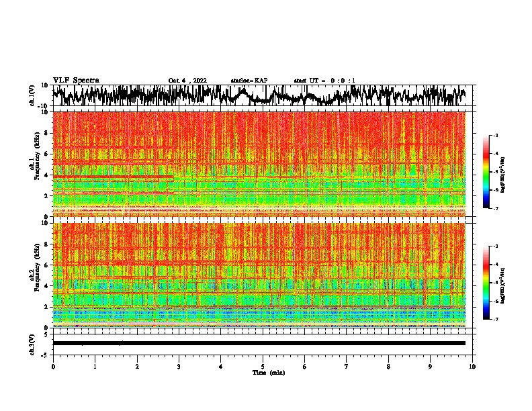Click time axis tick label 5
This screenshot has height=411, width=532.
point(263,367)
